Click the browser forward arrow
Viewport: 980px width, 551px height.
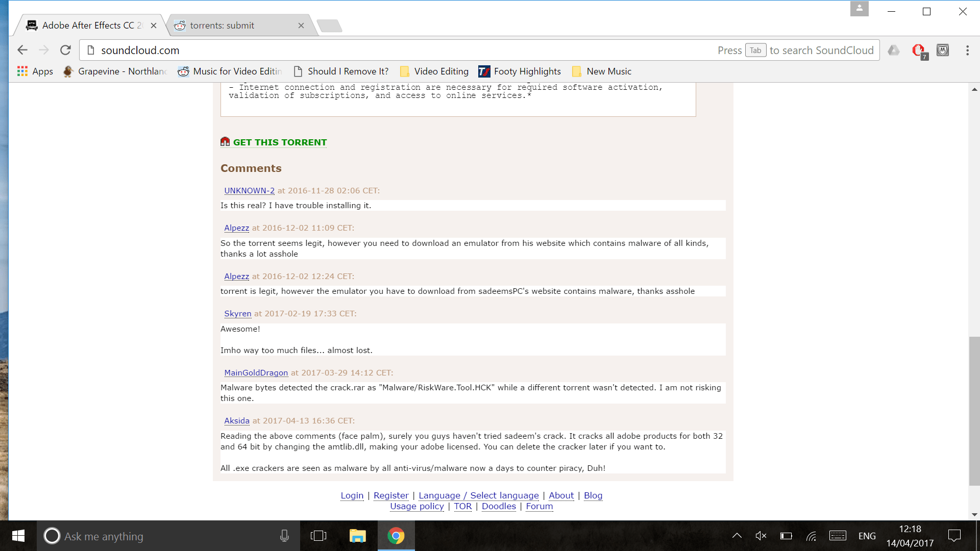click(x=44, y=50)
